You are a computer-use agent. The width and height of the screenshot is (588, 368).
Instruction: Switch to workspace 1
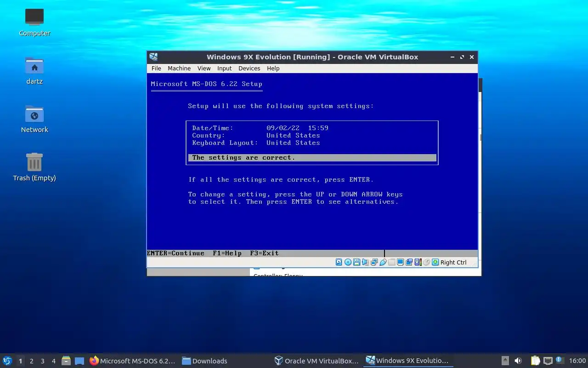tap(20, 361)
